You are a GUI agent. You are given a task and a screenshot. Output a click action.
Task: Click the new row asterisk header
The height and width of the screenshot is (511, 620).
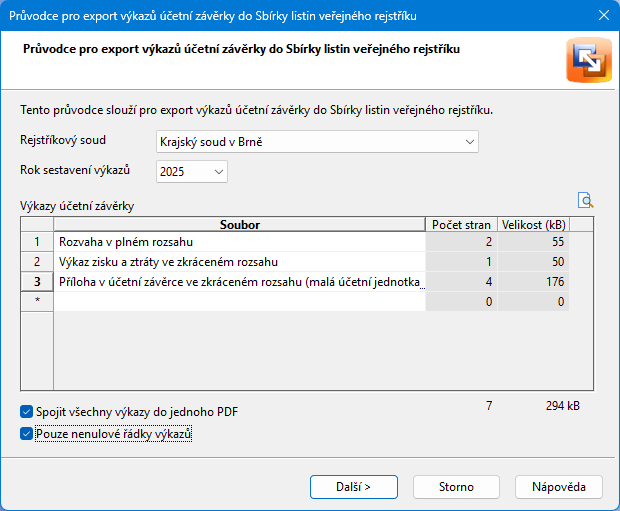pos(37,301)
